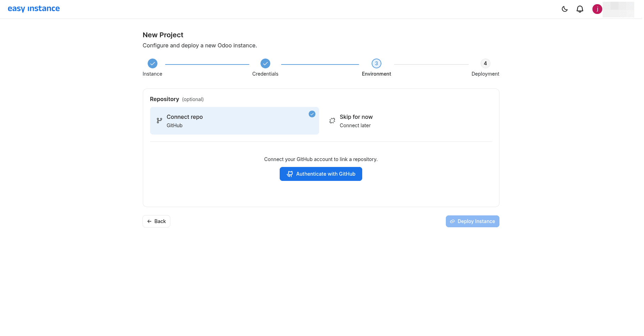Jump to step 4 Deployment
This screenshot has height=336, width=644.
tap(485, 63)
